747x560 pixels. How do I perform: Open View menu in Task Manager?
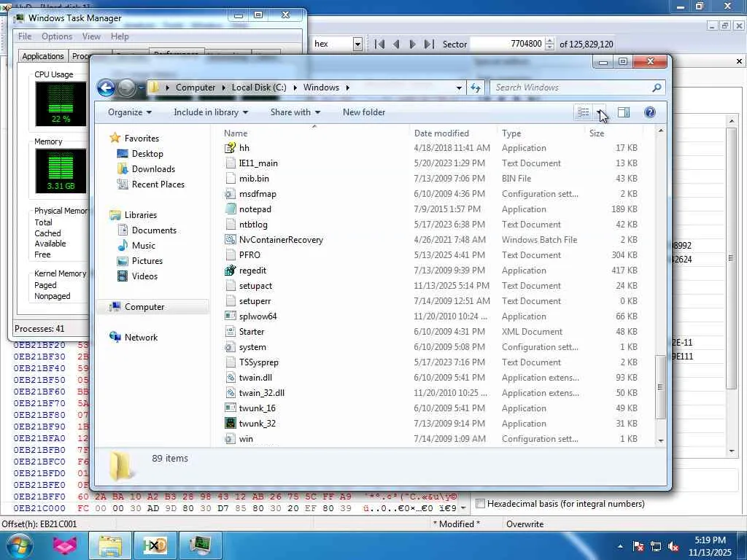[x=91, y=36]
